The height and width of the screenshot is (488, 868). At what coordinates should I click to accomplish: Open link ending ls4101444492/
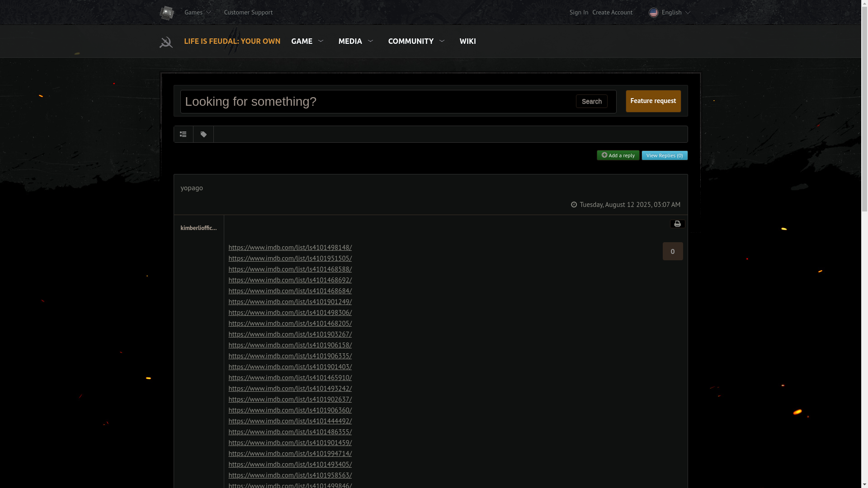coord(290,421)
